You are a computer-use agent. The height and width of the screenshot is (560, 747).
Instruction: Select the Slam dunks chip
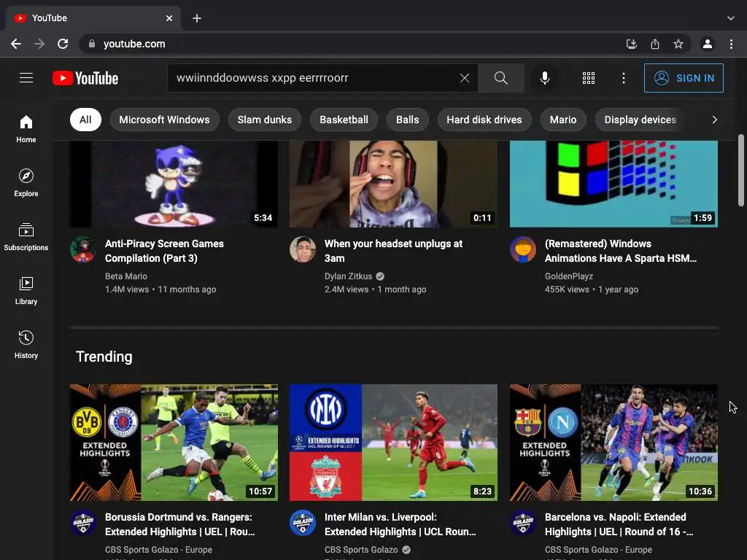pyautogui.click(x=264, y=120)
